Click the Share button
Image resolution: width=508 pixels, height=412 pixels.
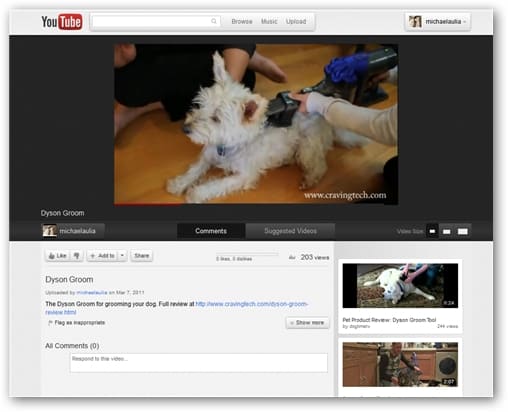click(142, 256)
